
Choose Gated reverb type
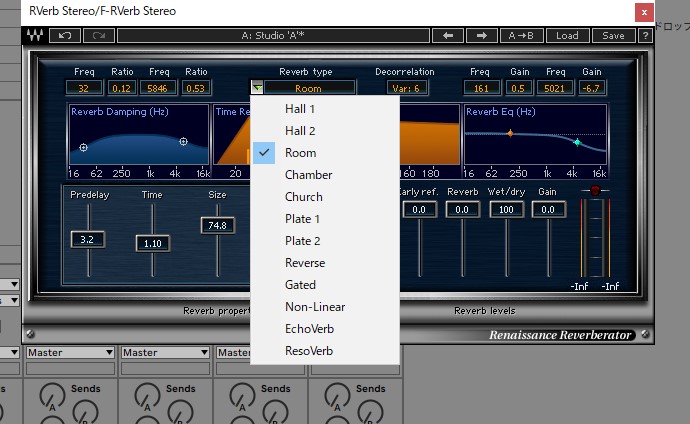pos(325,285)
